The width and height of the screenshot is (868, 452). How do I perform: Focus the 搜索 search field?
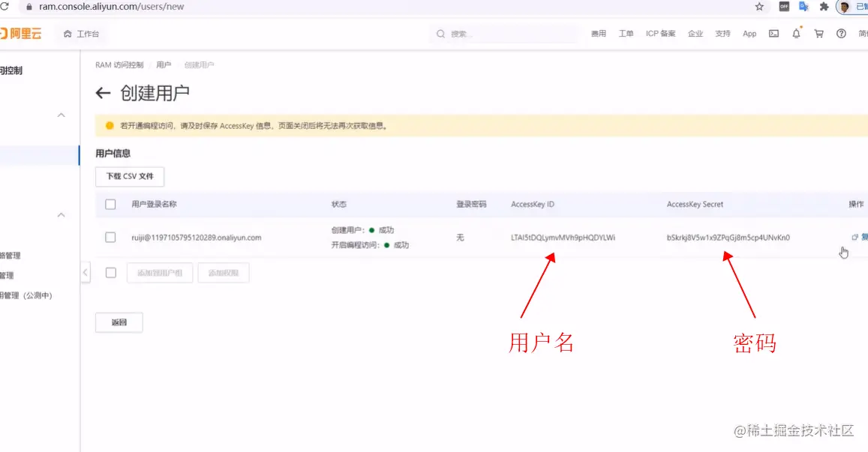point(503,34)
